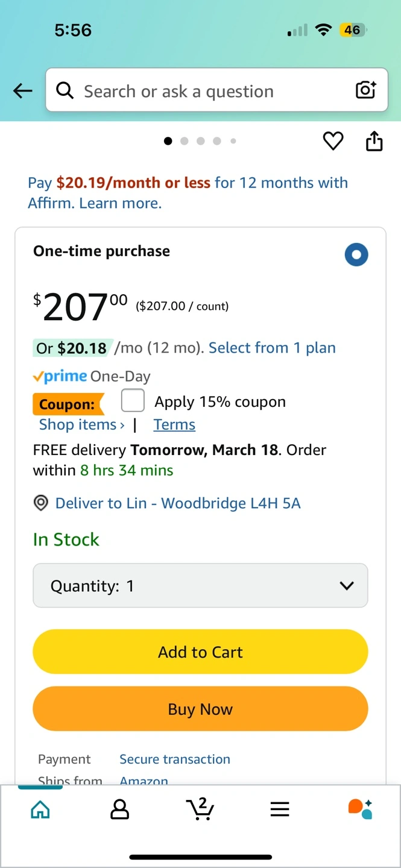401x868 pixels.
Task: Add item to wish list heart
Action: pos(333,141)
